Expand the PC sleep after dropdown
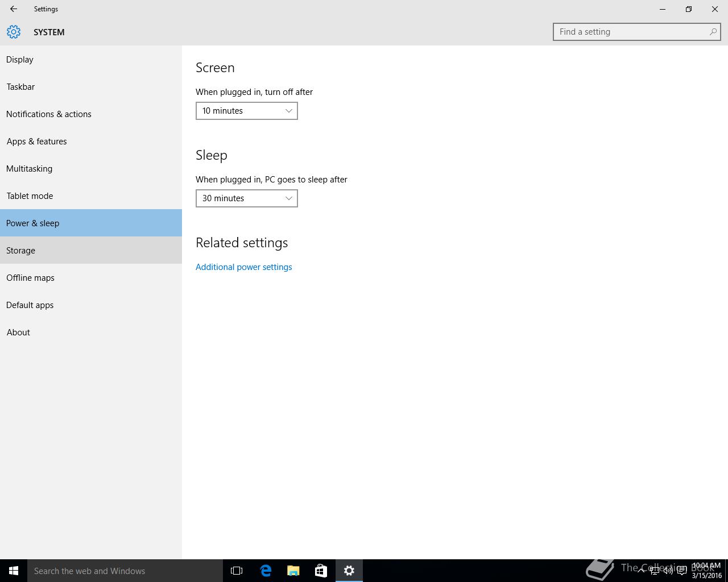The width and height of the screenshot is (728, 582). point(247,198)
